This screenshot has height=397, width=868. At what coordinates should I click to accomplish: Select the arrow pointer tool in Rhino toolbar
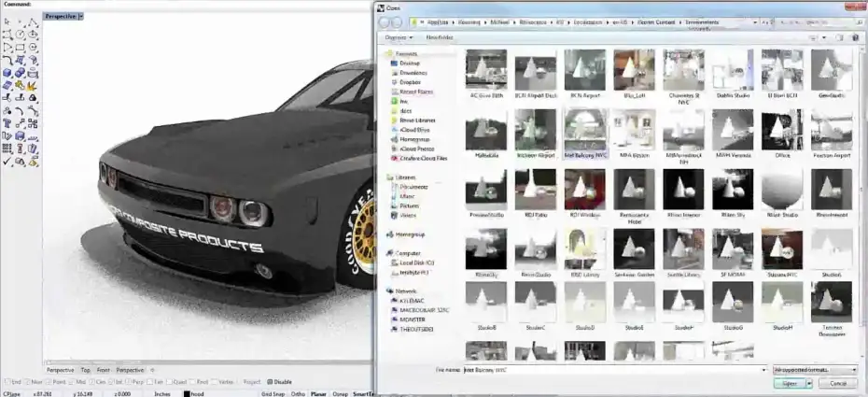tap(7, 22)
